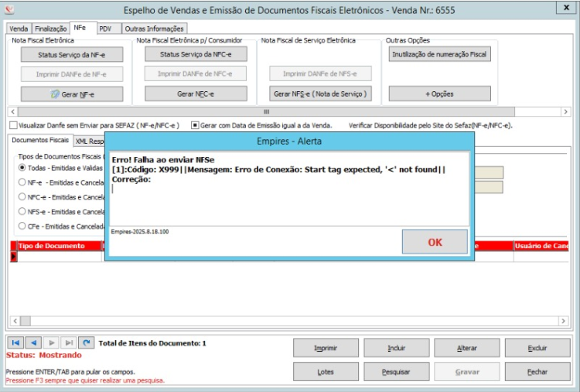580x392 pixels.
Task: Click the Fechar button
Action: tap(537, 372)
